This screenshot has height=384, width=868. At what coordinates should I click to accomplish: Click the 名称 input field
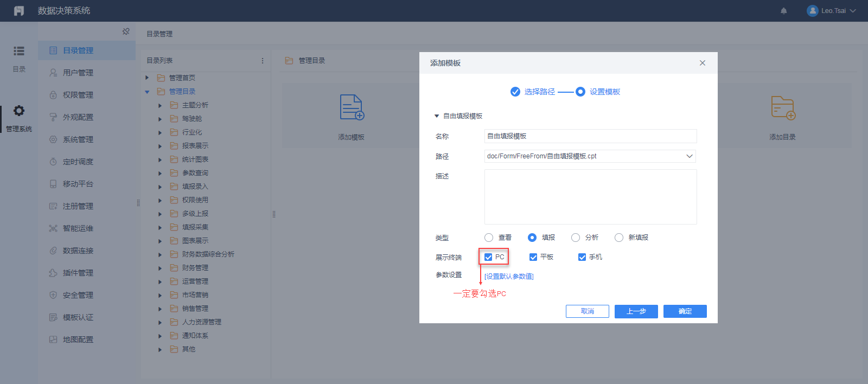click(590, 136)
